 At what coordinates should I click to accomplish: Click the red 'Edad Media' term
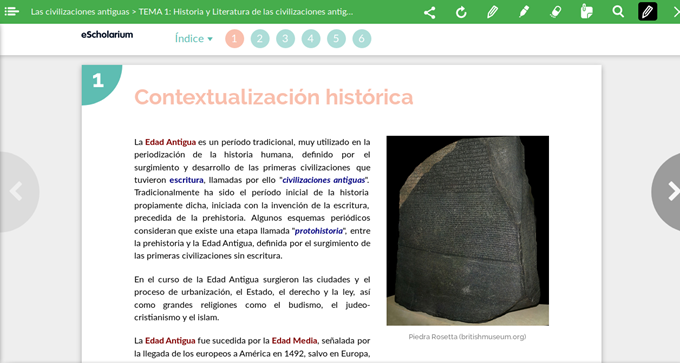click(294, 340)
